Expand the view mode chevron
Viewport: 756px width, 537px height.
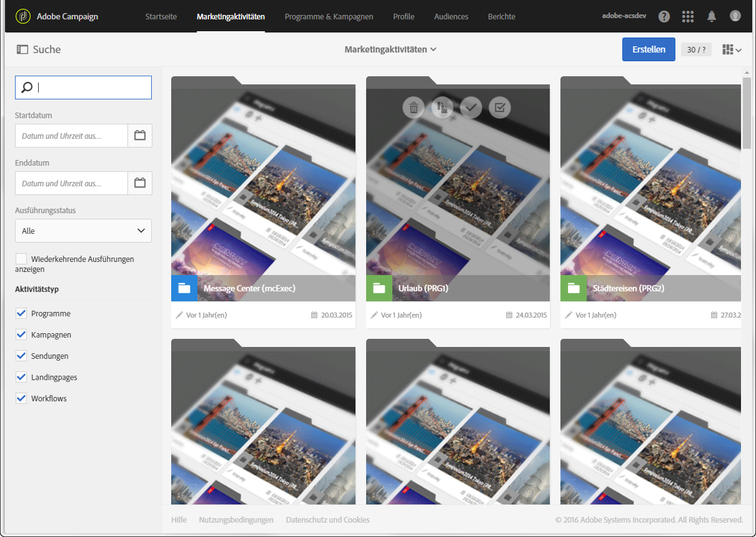[739, 50]
